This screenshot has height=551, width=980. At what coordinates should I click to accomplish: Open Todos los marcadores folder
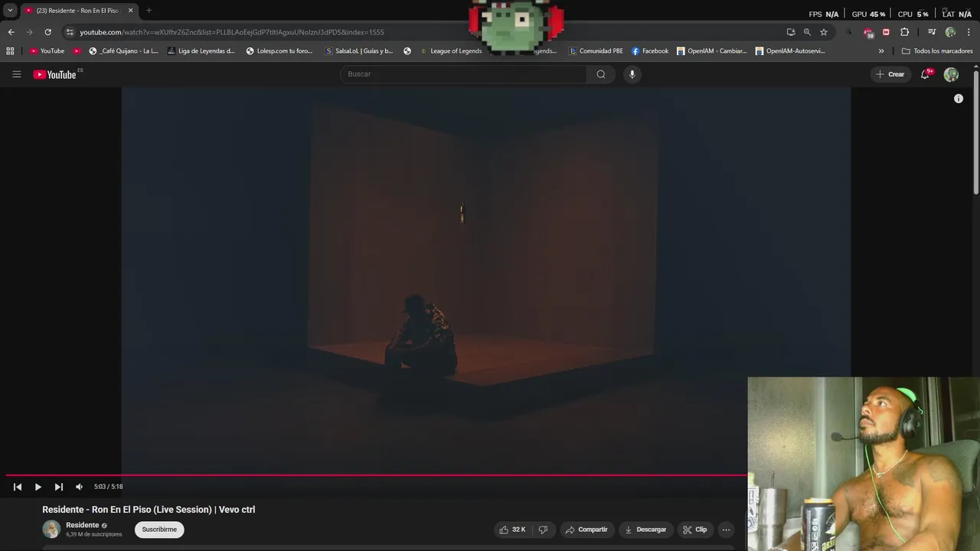coord(937,51)
